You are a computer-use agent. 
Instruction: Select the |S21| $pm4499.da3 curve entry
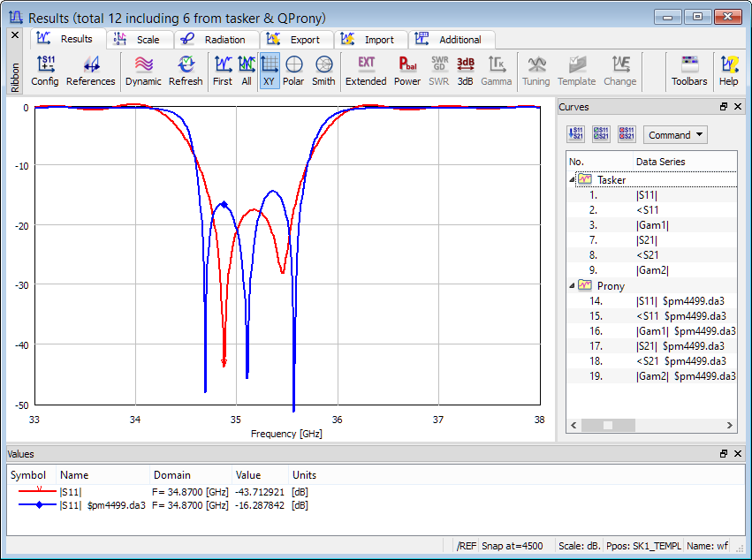click(x=680, y=346)
